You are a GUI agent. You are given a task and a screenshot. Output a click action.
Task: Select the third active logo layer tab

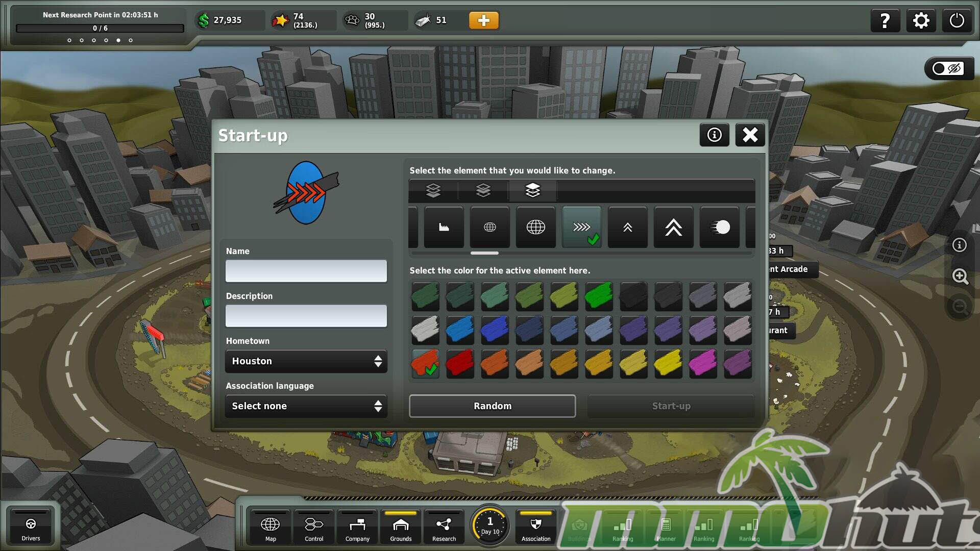pyautogui.click(x=532, y=190)
